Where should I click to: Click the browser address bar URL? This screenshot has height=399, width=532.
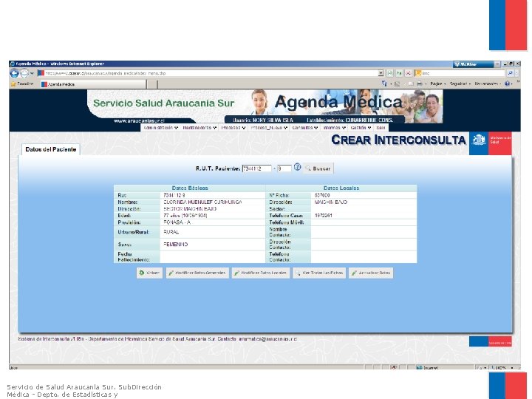(x=211, y=73)
